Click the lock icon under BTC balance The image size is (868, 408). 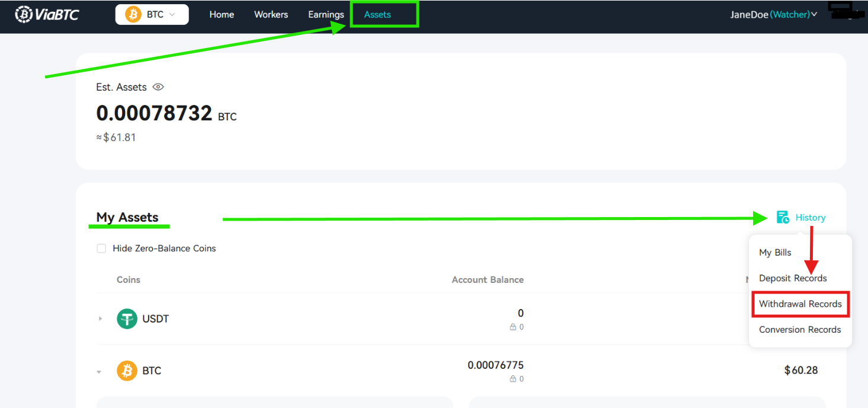513,379
